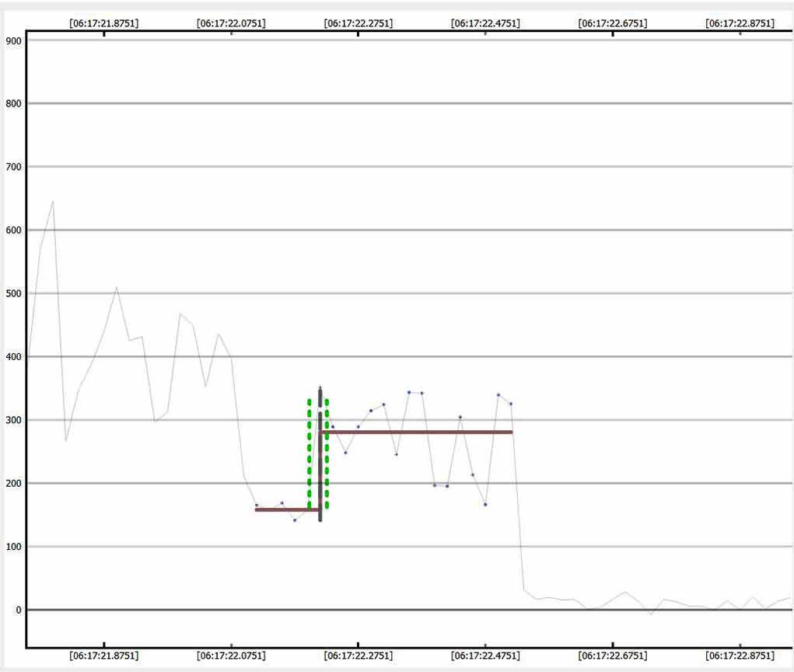Click the 700 horizontal gridline label

tap(13, 166)
